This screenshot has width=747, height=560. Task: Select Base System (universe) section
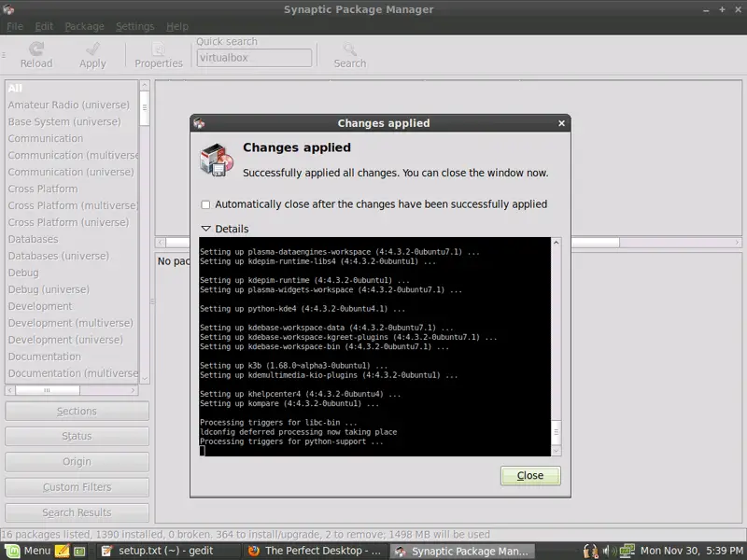coord(72,121)
